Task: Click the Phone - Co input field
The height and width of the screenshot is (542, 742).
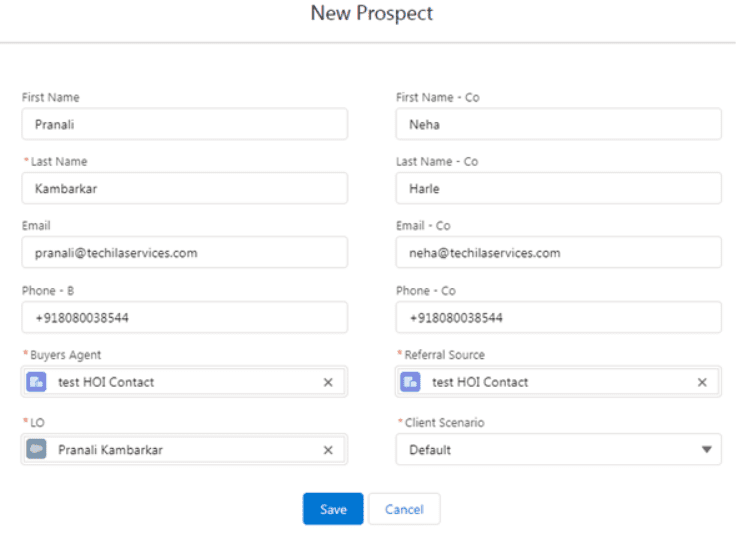Action: [x=558, y=318]
